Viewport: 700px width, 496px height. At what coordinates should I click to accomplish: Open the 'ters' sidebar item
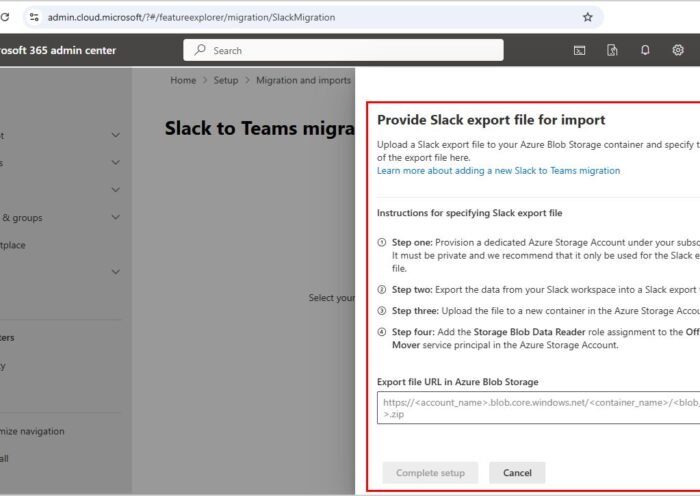click(7, 338)
